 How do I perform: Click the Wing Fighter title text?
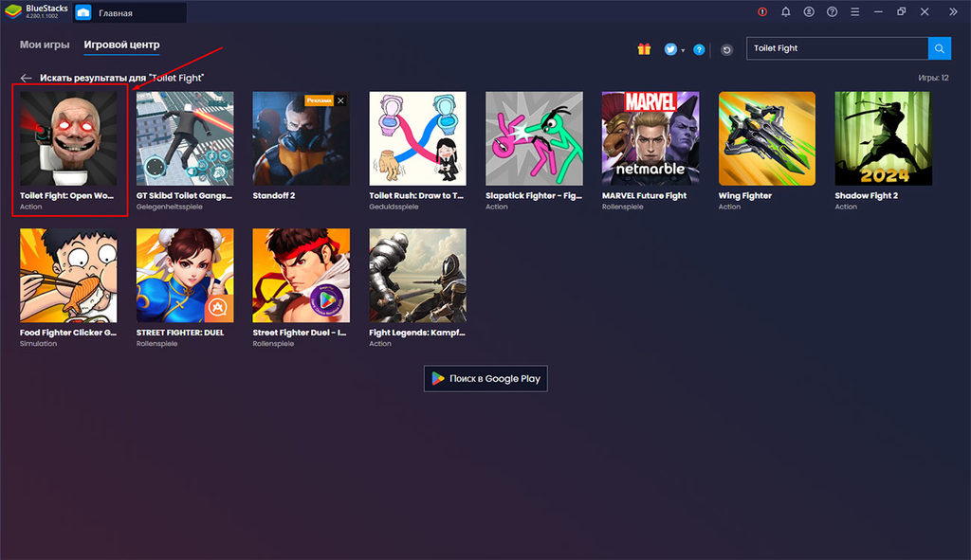click(745, 195)
